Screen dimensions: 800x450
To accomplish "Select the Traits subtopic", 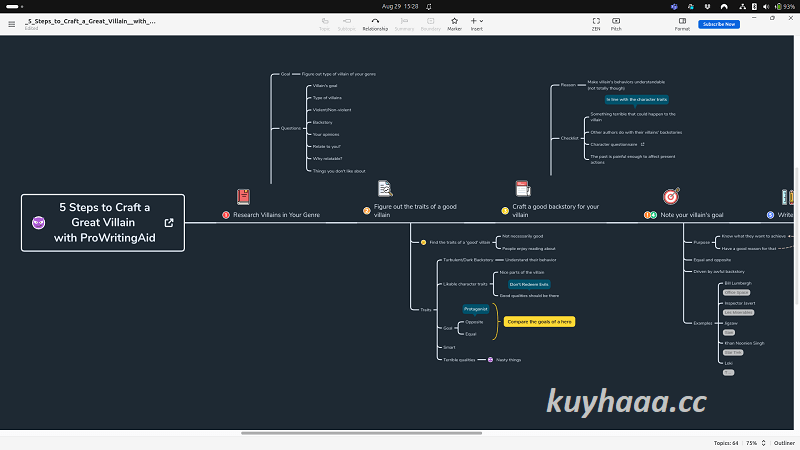I will coord(426,310).
